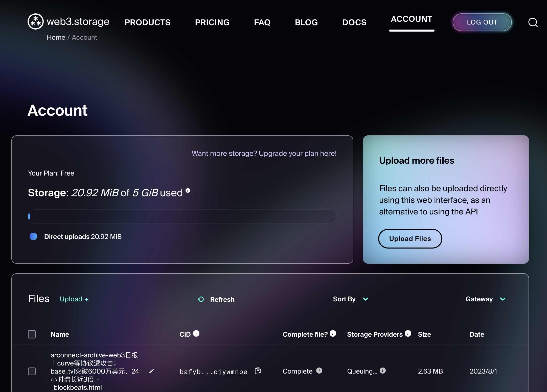Click the storage usage progress bar
Viewport: 547px width, 392px height.
click(x=182, y=216)
